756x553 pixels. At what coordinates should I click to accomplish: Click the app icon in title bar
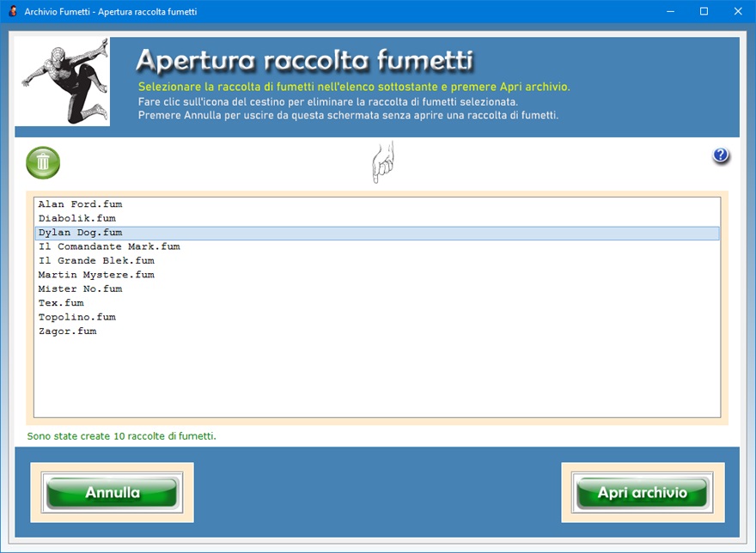(13, 11)
